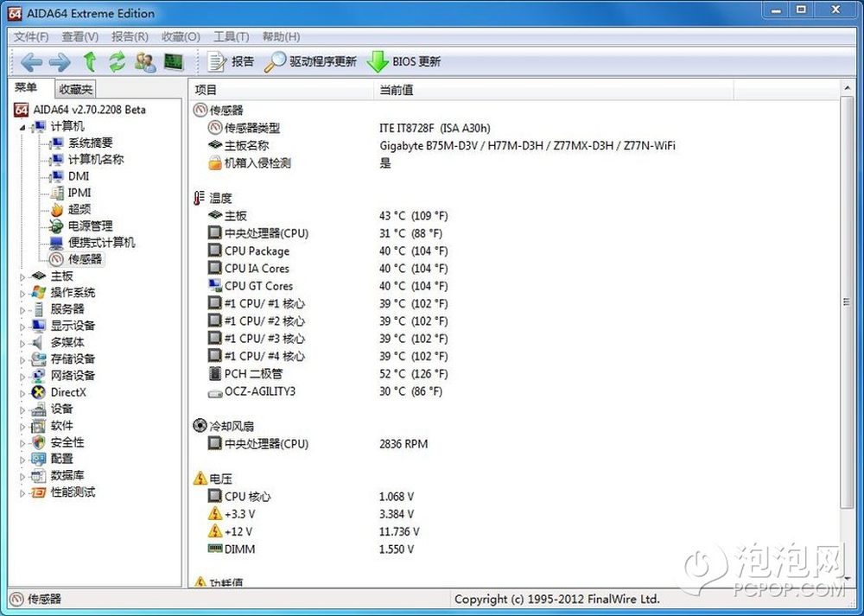Viewport: 864px width, 616px height.
Task: Click the 软件 software icon
Action: tap(39, 426)
